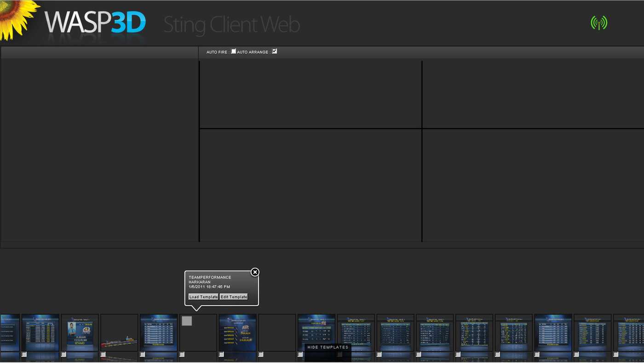Click the top-left preview grid cell
Viewport: 644px width, 363px height.
310,95
